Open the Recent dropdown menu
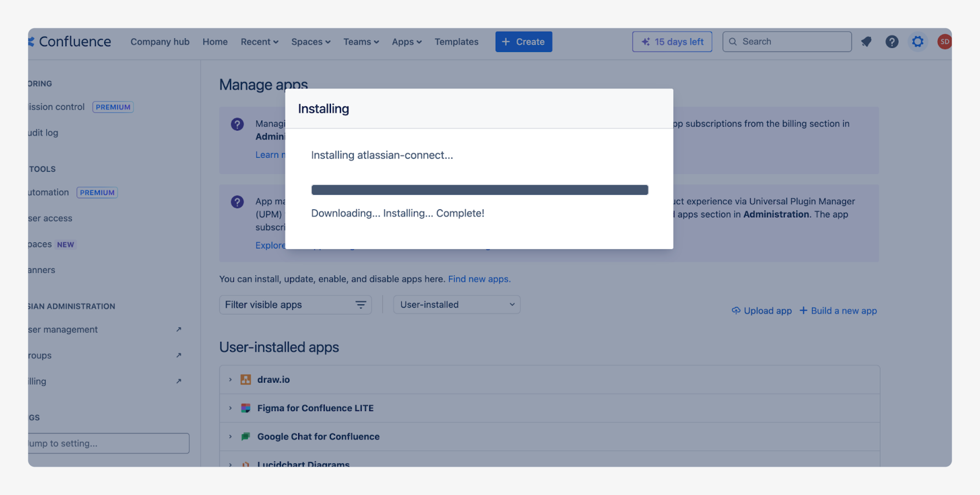 (259, 42)
